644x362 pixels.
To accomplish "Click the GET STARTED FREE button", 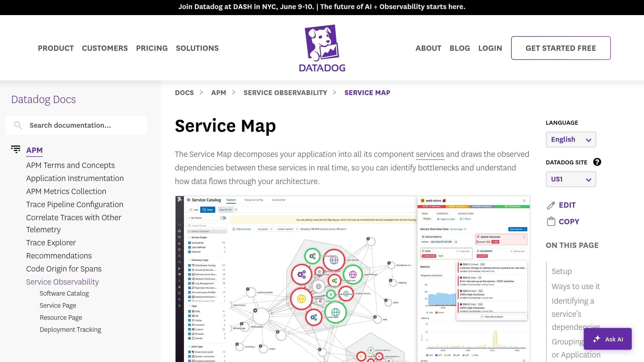I will click(561, 48).
